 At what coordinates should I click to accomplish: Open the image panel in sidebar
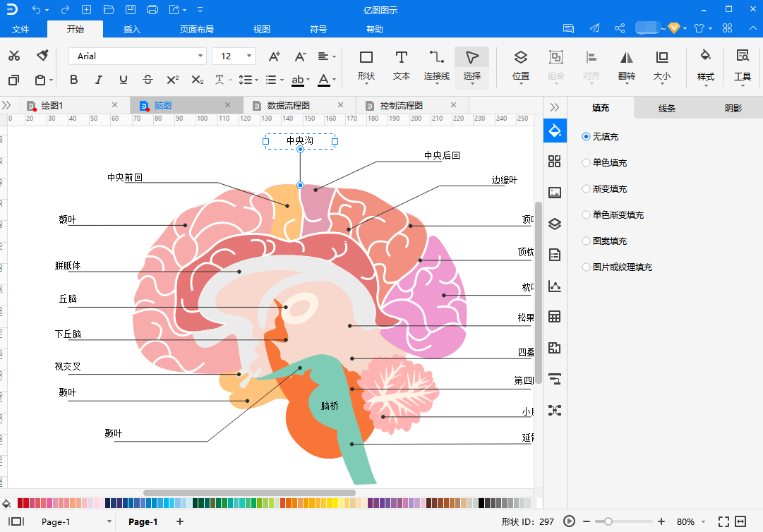click(x=555, y=193)
